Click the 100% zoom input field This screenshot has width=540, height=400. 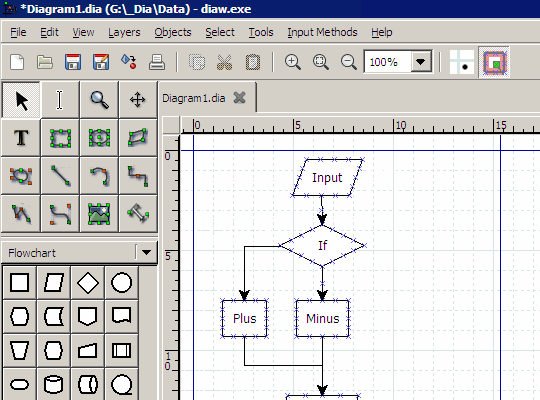(387, 62)
